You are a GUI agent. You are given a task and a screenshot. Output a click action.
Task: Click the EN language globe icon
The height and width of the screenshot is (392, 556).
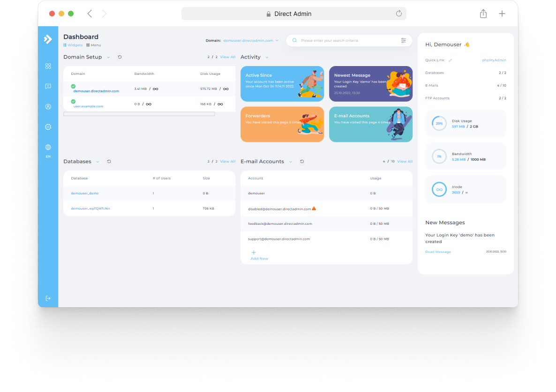48,147
